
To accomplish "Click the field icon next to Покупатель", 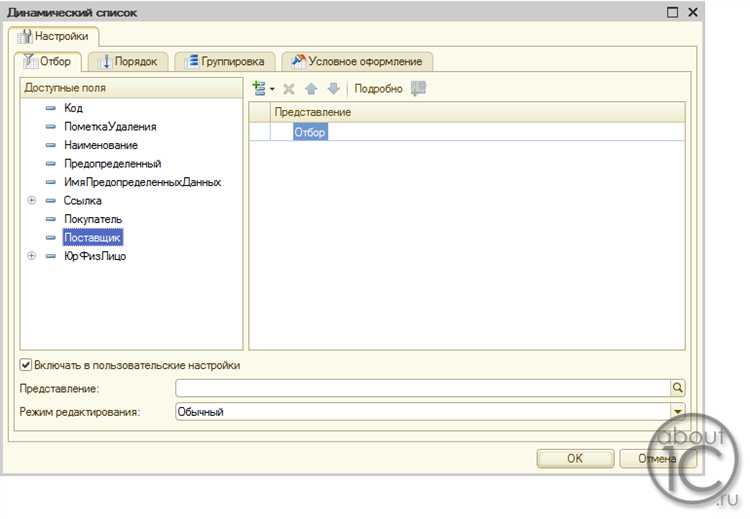I will click(51, 219).
